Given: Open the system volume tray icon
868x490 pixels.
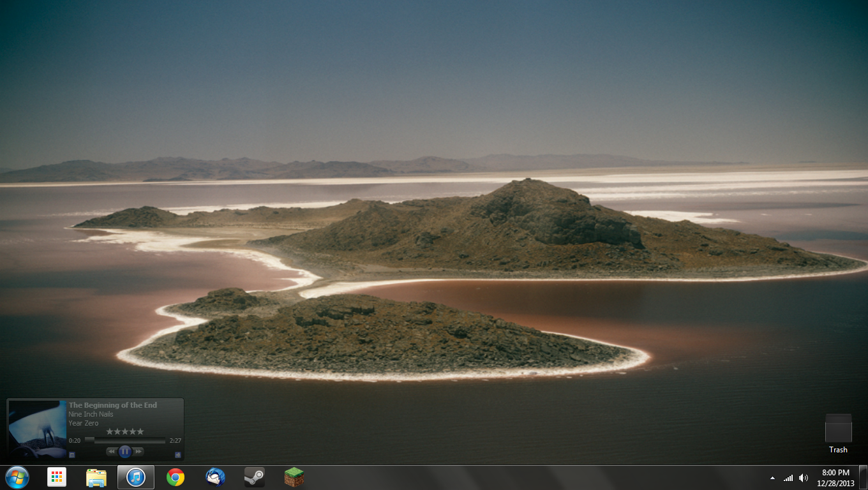Looking at the screenshot, I should click(804, 478).
